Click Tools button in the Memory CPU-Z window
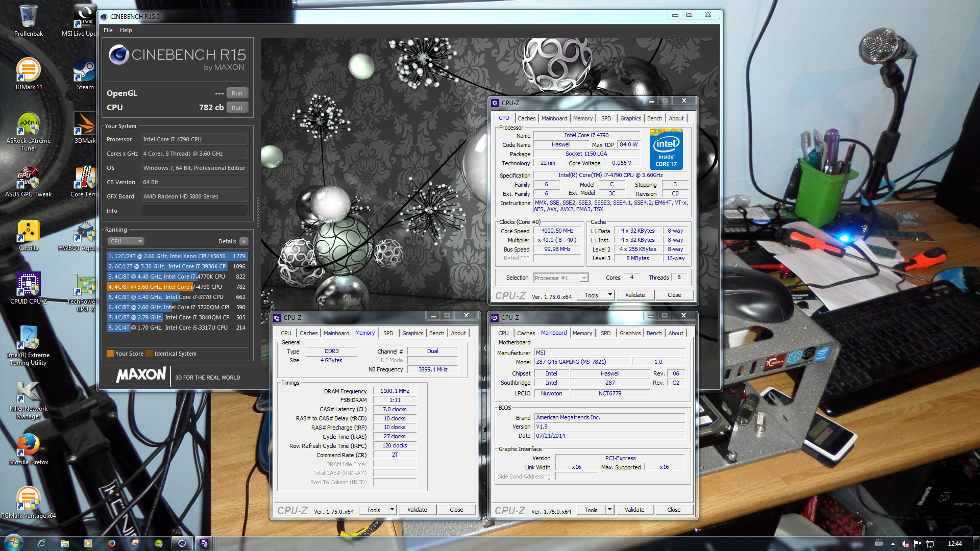Image resolution: width=980 pixels, height=551 pixels. pyautogui.click(x=374, y=510)
